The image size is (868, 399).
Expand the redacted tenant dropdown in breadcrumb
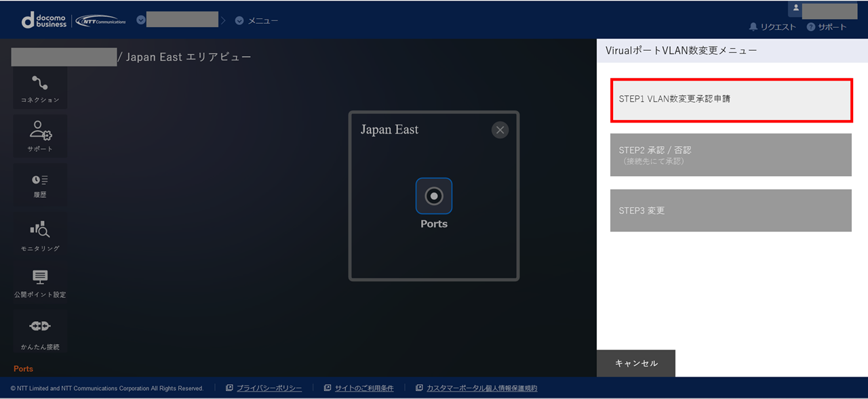pyautogui.click(x=141, y=20)
